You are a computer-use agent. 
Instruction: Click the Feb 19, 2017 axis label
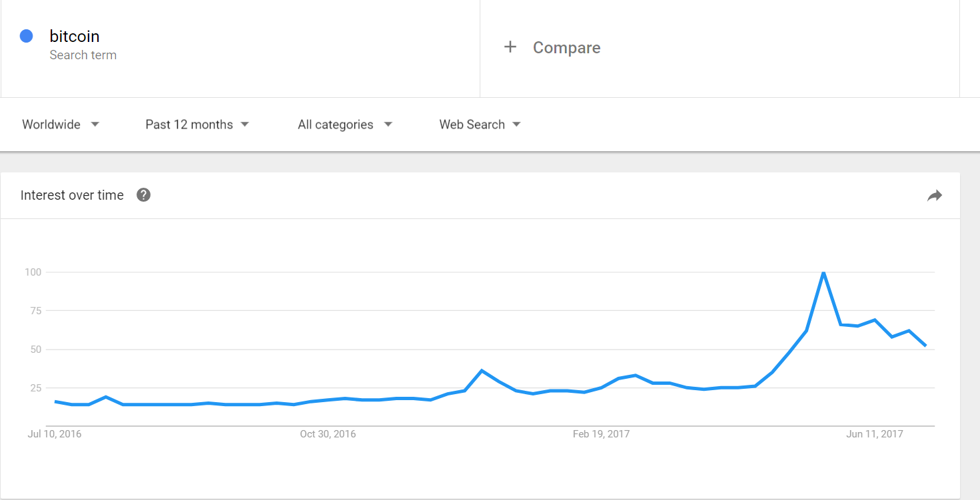pyautogui.click(x=601, y=434)
